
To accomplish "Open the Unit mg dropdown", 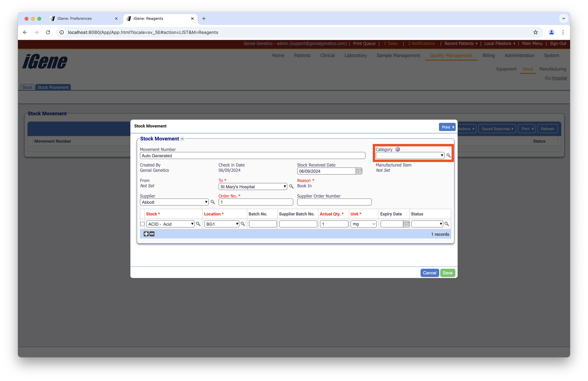I will (x=363, y=224).
